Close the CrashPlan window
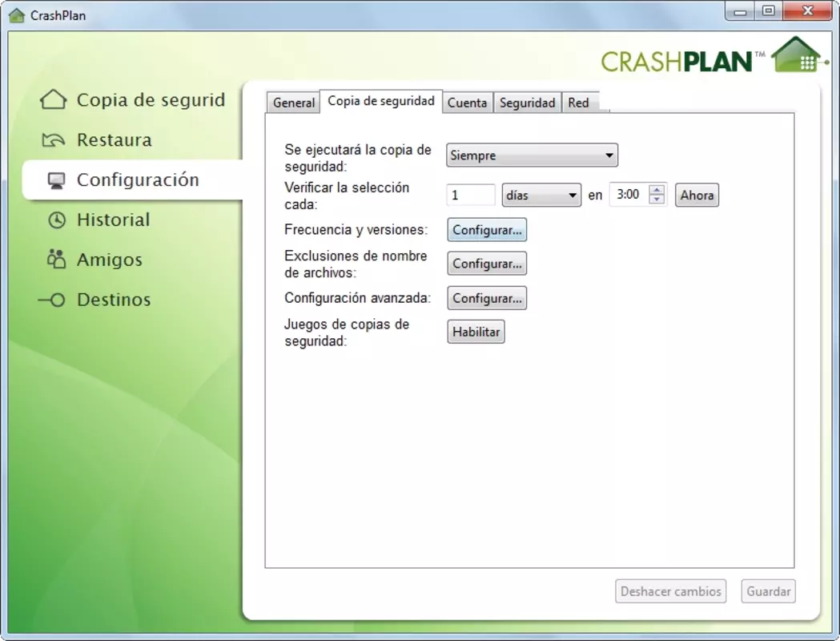Screen dimensions: 840x641 click(808, 11)
